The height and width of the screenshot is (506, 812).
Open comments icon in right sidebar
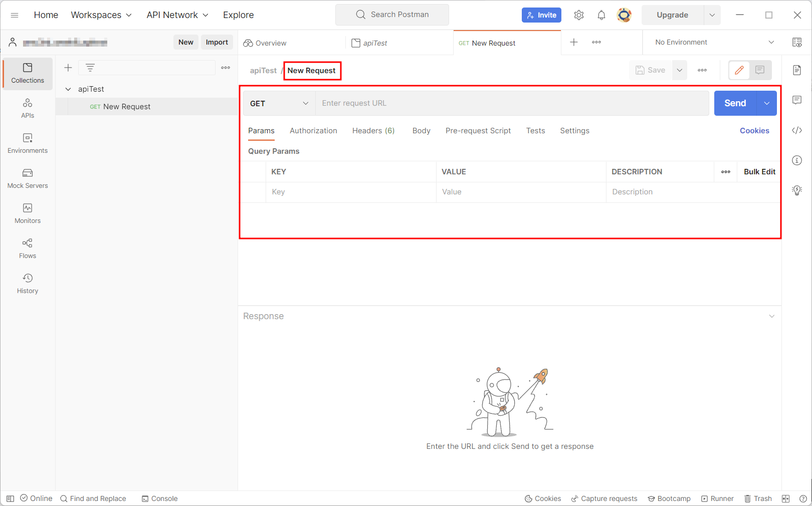tap(797, 100)
